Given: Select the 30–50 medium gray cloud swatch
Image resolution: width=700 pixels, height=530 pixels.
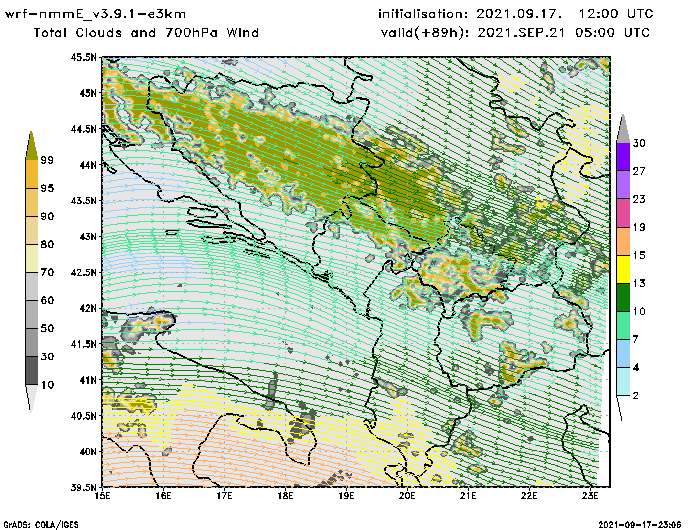Looking at the screenshot, I should click(31, 342).
